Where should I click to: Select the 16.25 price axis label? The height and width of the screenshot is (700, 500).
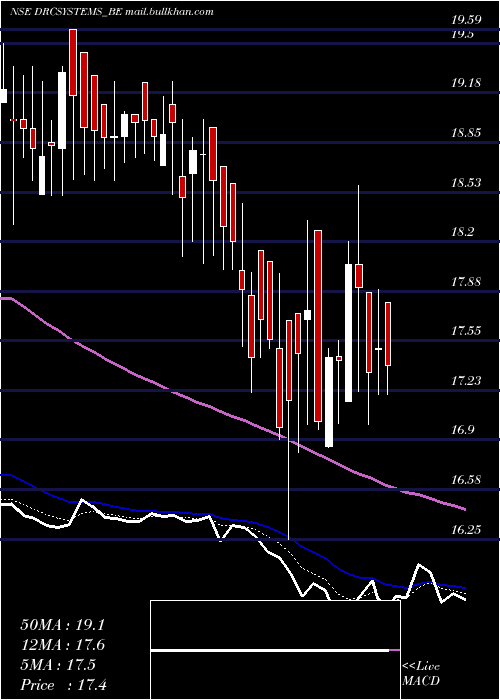[x=465, y=530]
